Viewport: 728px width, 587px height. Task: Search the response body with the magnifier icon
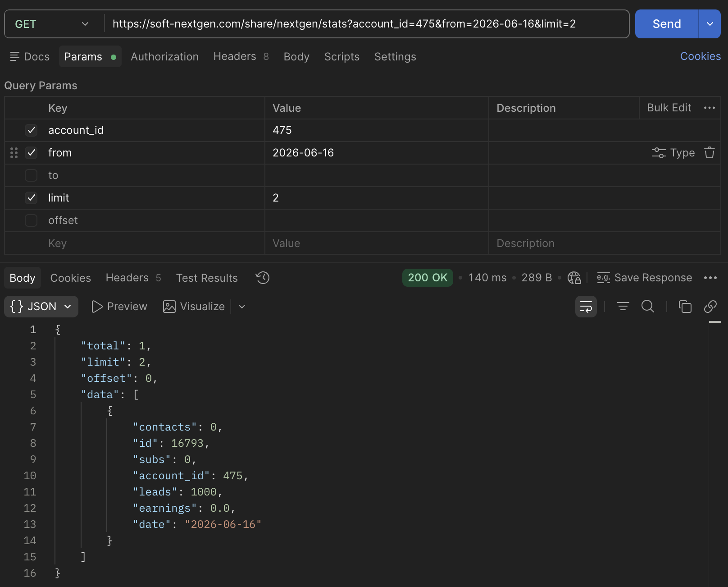coord(648,307)
